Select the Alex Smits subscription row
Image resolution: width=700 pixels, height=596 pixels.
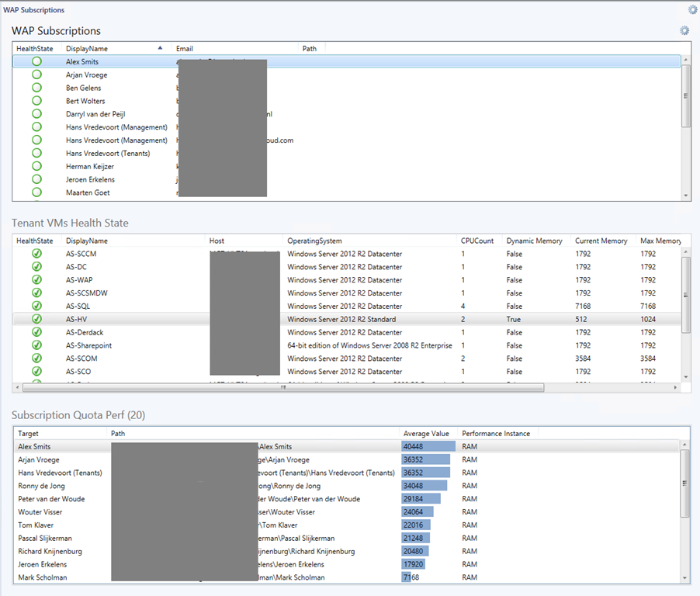[x=346, y=61]
